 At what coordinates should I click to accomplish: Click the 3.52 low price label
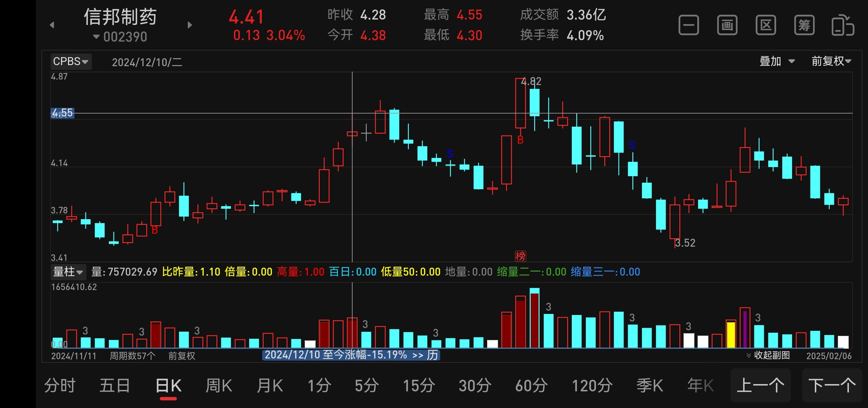685,243
